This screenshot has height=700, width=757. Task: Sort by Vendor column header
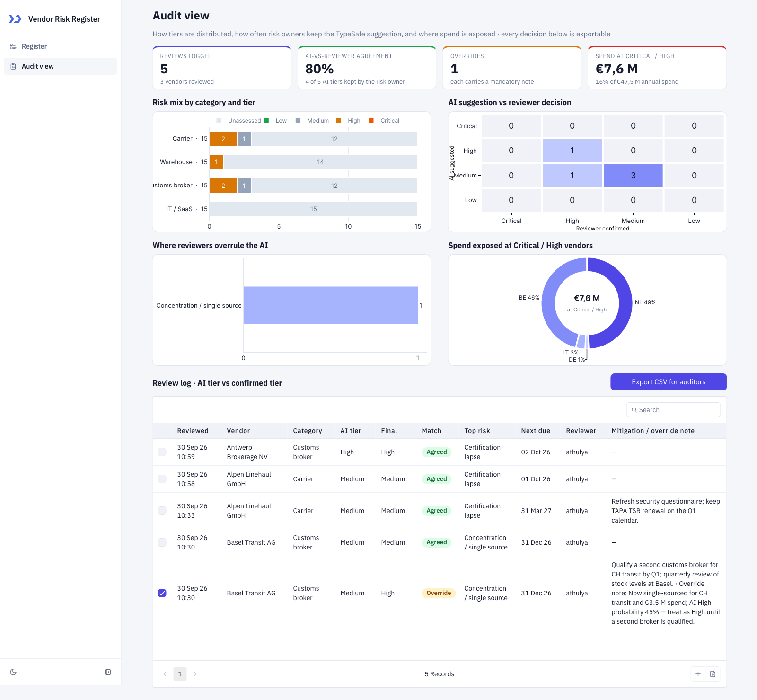tap(238, 431)
